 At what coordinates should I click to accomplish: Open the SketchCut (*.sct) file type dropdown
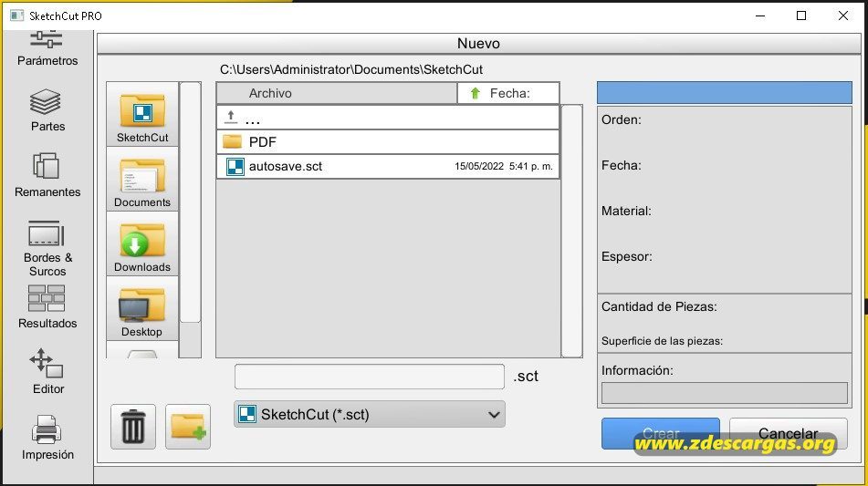pyautogui.click(x=370, y=414)
